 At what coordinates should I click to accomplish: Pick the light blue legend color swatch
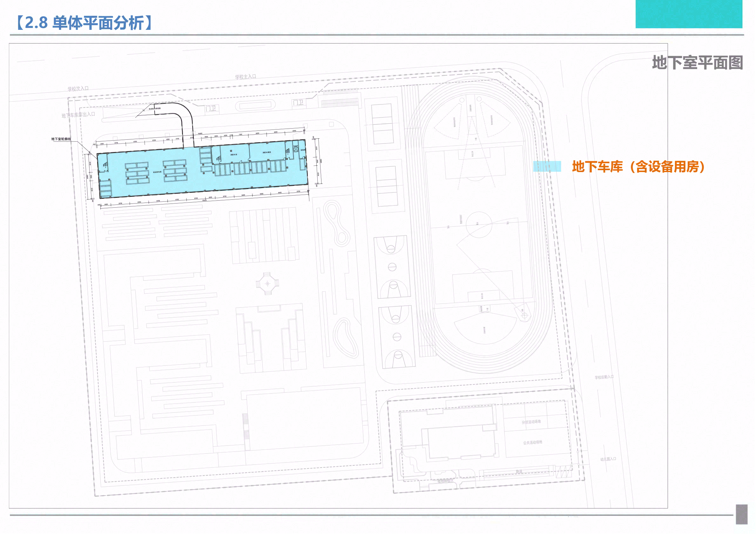(x=547, y=166)
